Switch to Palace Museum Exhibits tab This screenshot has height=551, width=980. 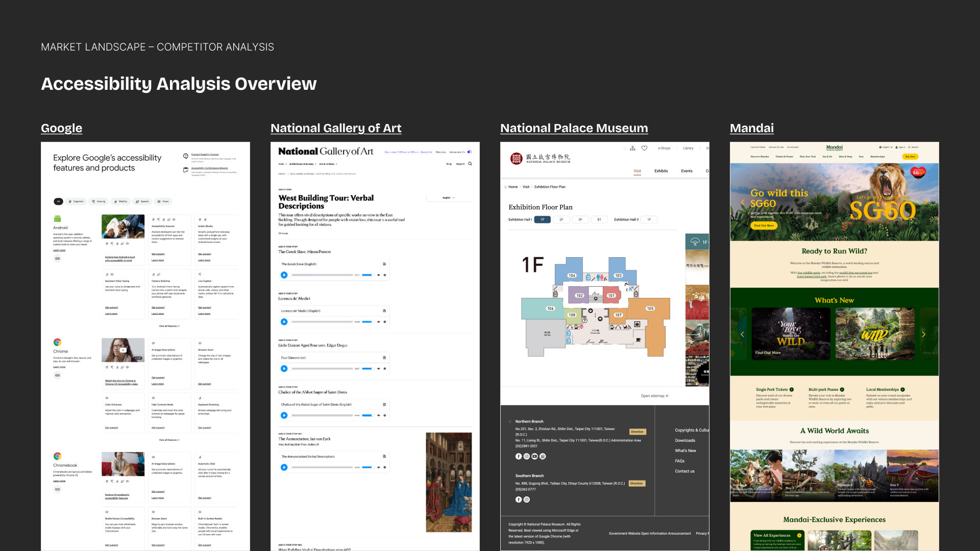pos(661,171)
